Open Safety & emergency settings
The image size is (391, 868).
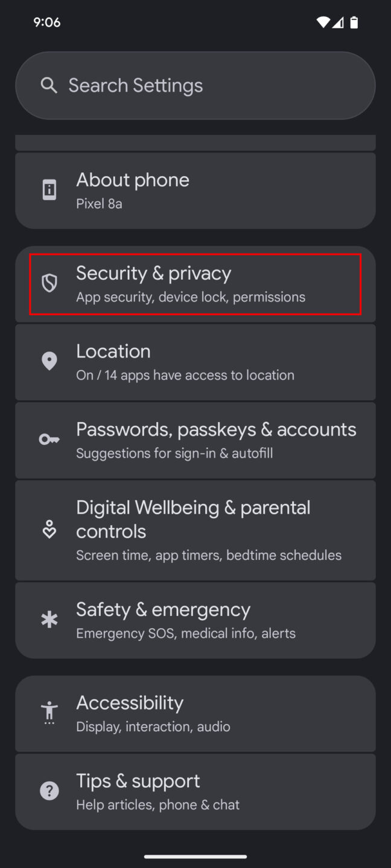(195, 620)
